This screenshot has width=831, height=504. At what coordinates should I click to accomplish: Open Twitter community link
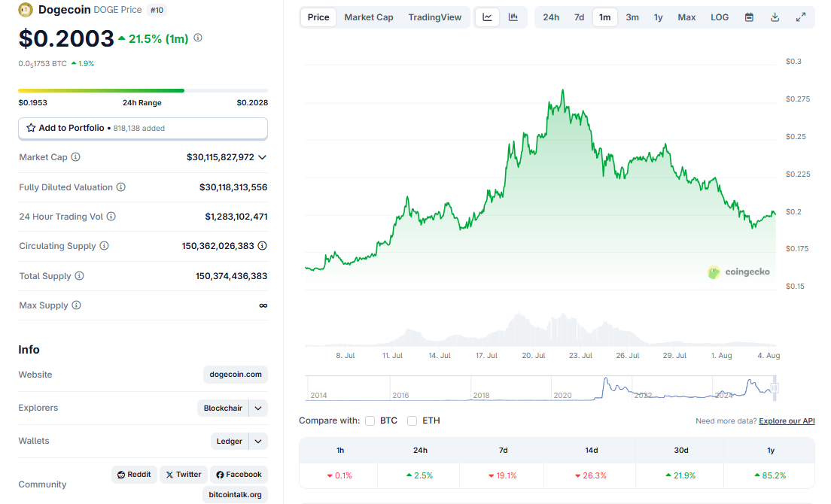[184, 475]
